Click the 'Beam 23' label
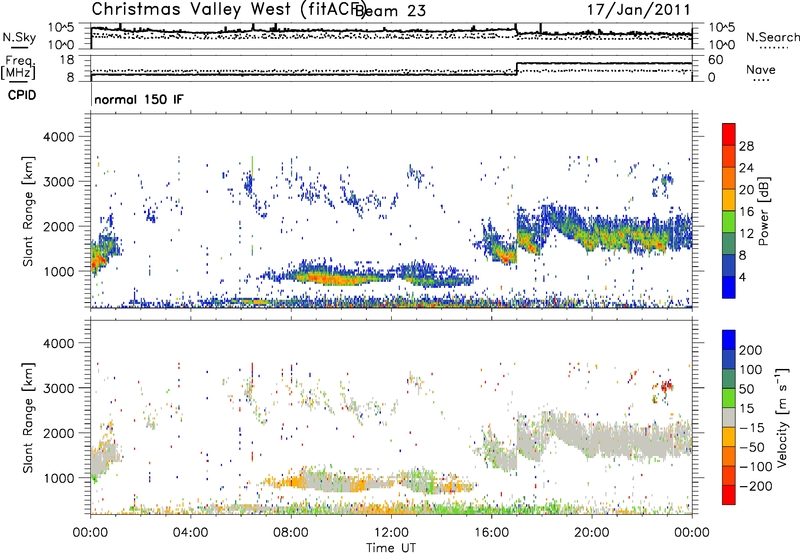Image resolution: width=800 pixels, height=554 pixels. pyautogui.click(x=391, y=11)
